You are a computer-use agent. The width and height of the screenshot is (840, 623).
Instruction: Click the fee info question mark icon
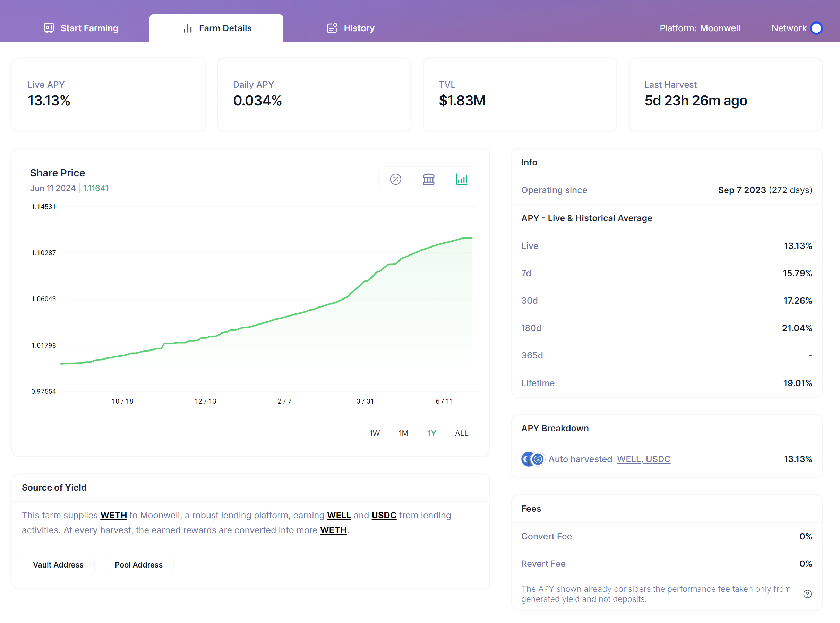(807, 594)
